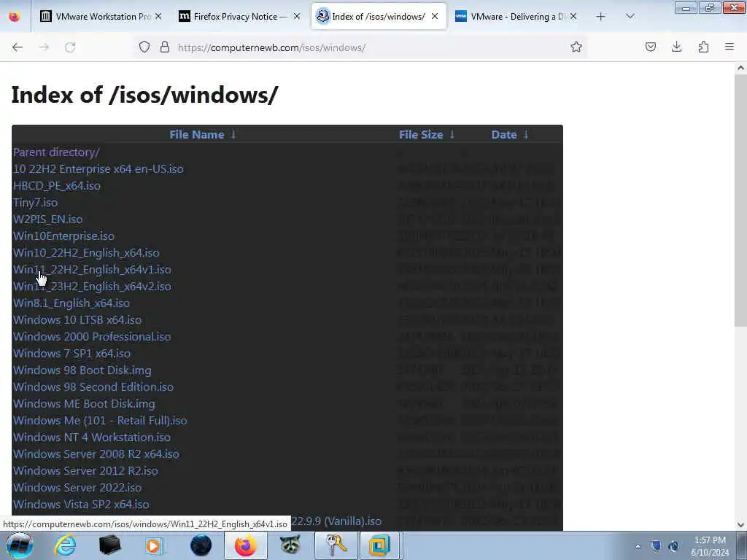747x560 pixels.
Task: Download Tiny7.iso
Action: tap(35, 203)
